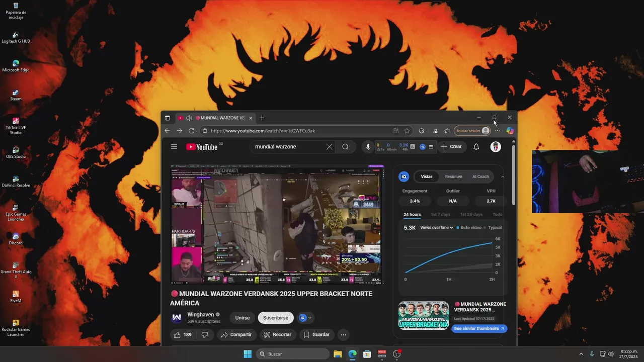Mute the tab with the speaker icon

tap(189, 118)
